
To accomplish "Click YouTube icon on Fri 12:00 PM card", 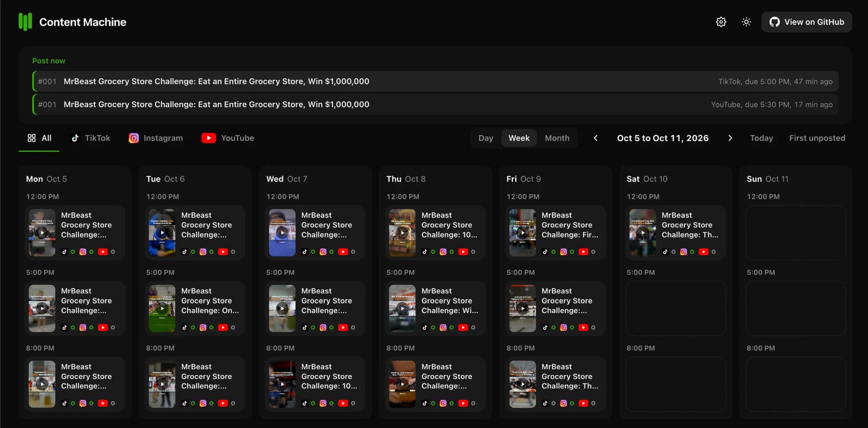I will (583, 252).
